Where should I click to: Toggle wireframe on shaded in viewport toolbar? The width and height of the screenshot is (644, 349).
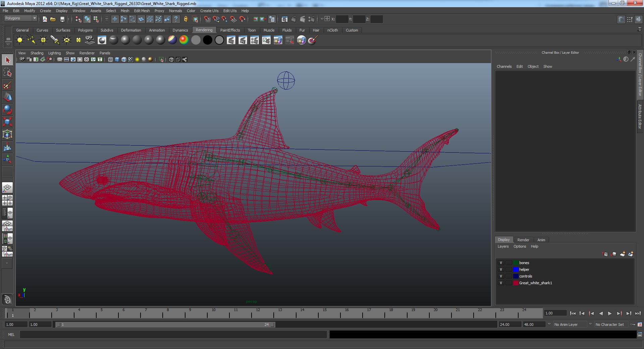pos(124,59)
